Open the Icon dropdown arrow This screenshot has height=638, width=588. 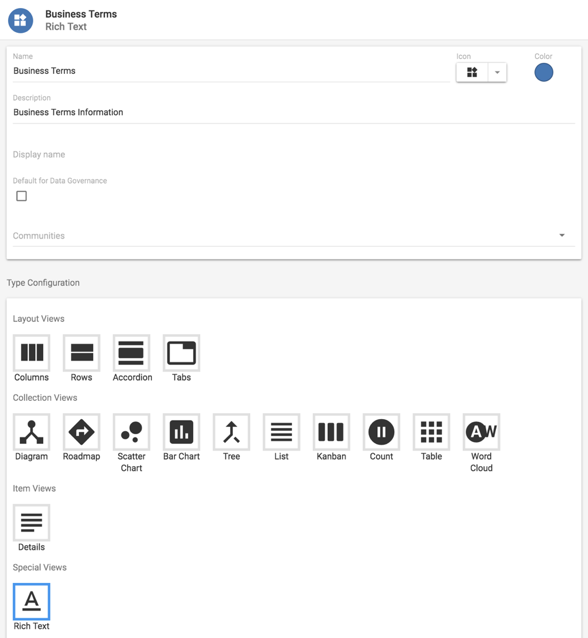(497, 72)
